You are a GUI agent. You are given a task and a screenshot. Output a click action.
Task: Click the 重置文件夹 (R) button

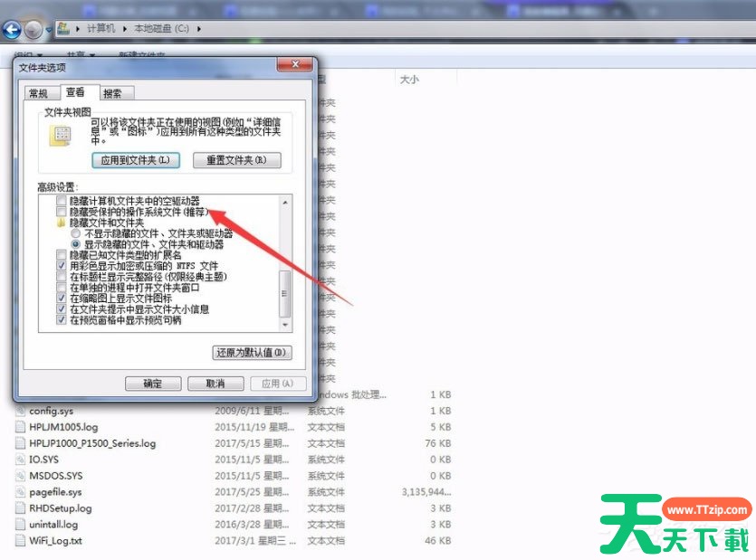pos(236,160)
